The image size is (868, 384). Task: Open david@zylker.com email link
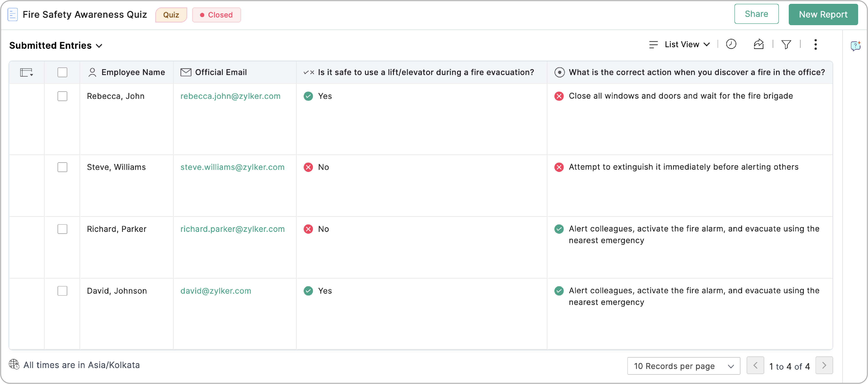(x=216, y=291)
